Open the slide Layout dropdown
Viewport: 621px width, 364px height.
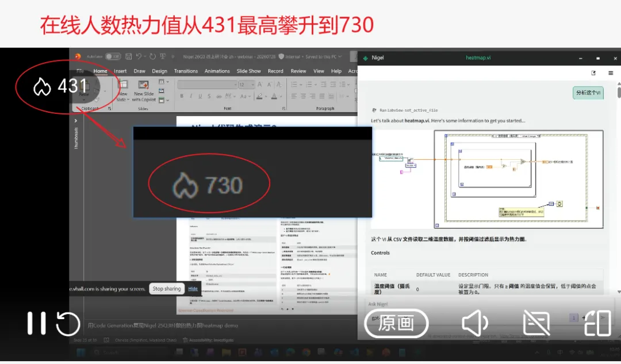(x=163, y=82)
